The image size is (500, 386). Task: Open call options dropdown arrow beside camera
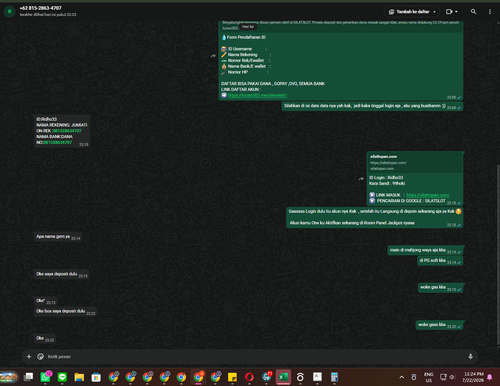[x=456, y=12]
